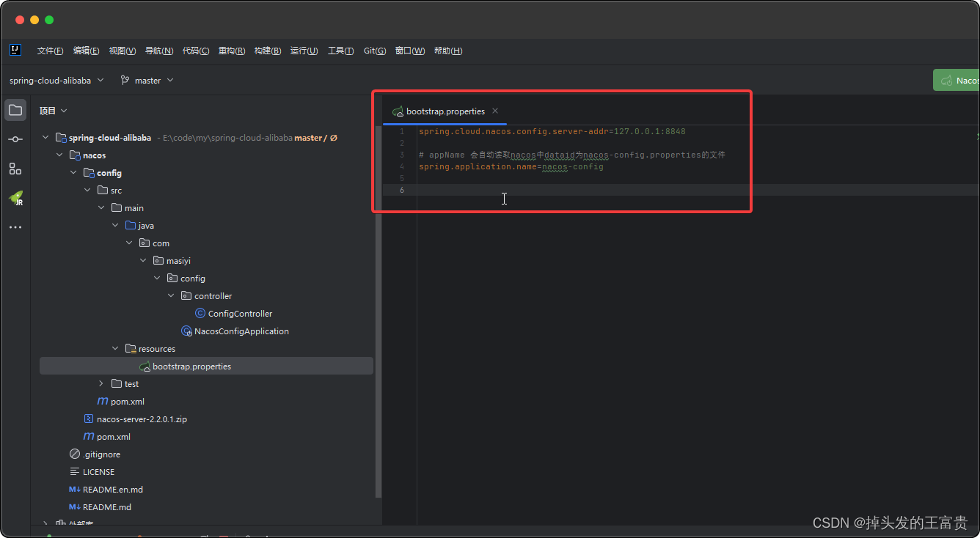
Task: Collapse the src folder node
Action: tap(87, 190)
